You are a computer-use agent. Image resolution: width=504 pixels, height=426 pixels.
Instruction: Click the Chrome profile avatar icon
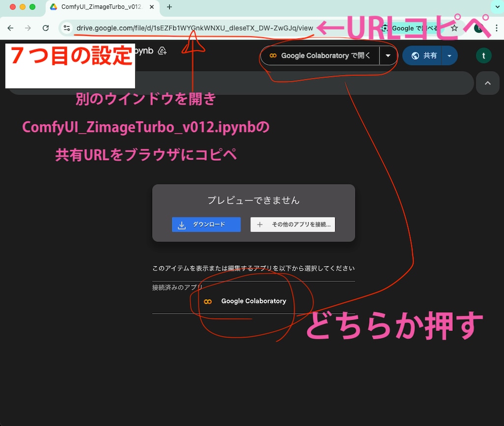478,28
